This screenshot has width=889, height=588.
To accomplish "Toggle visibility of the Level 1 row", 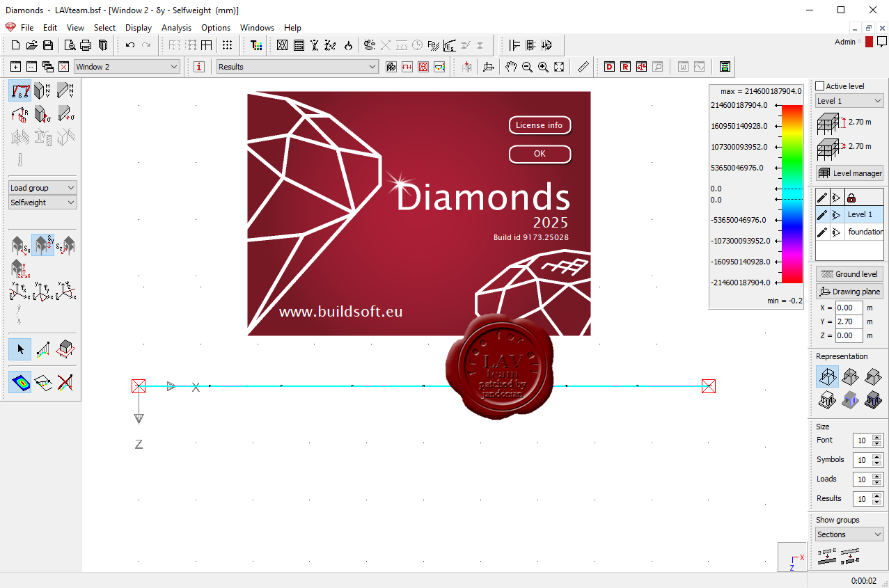I will (837, 214).
